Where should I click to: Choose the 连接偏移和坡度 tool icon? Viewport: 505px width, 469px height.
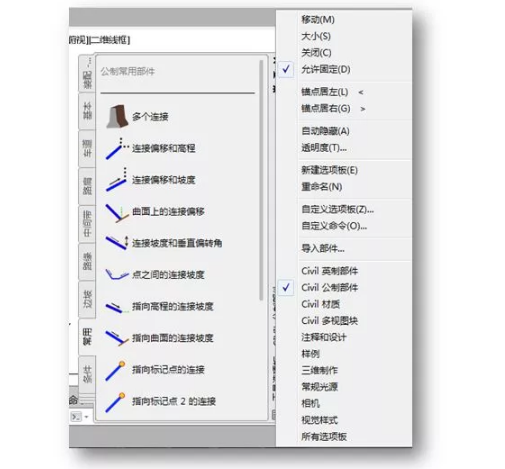click(x=117, y=180)
